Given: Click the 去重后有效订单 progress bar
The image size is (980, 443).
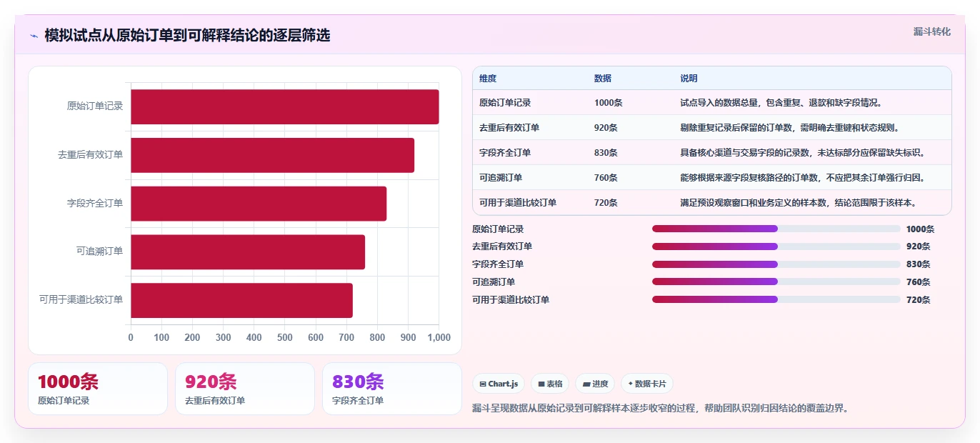Looking at the screenshot, I should [776, 247].
